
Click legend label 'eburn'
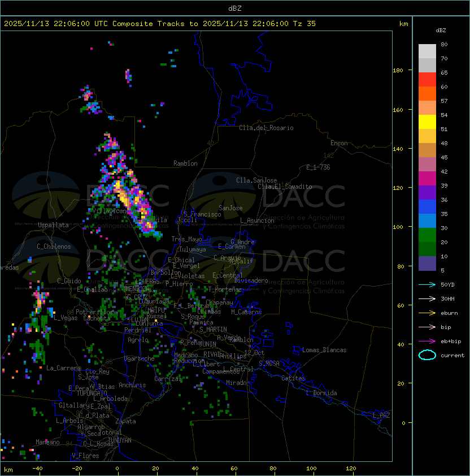449,313
